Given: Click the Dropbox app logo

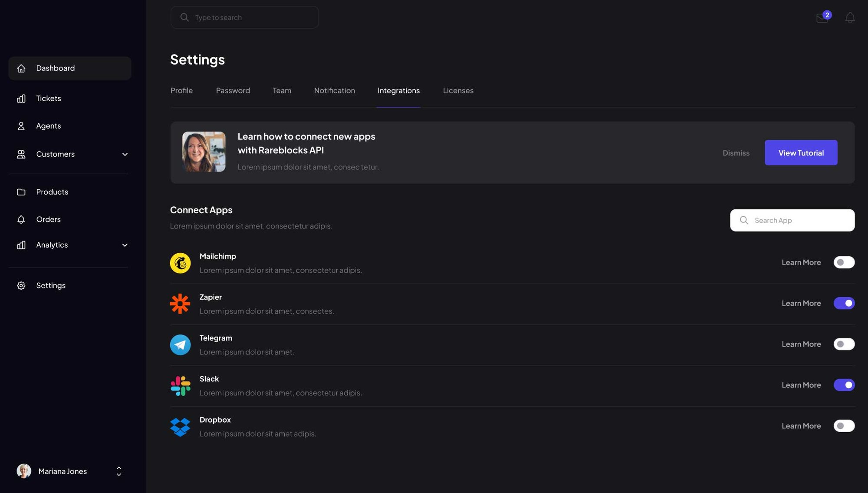Looking at the screenshot, I should 180,427.
